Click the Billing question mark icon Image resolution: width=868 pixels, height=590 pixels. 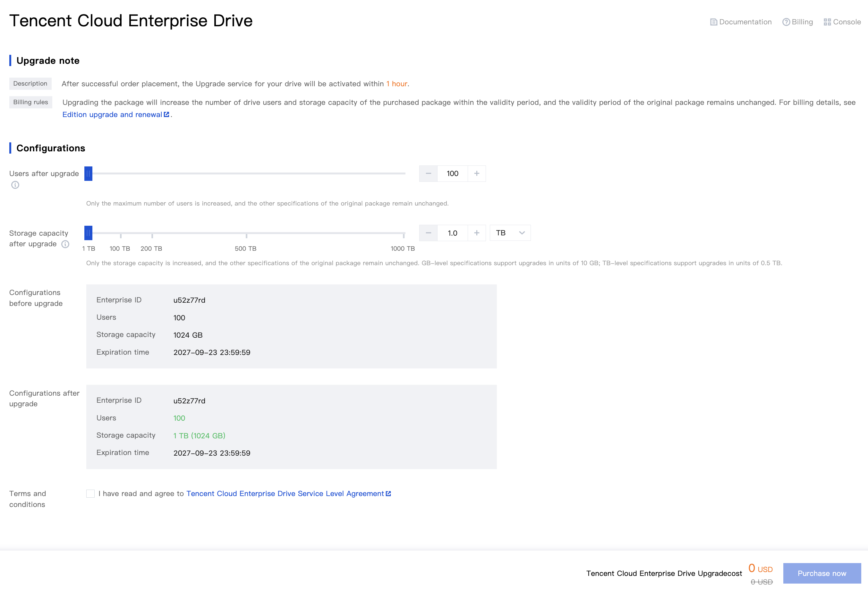pyautogui.click(x=786, y=22)
